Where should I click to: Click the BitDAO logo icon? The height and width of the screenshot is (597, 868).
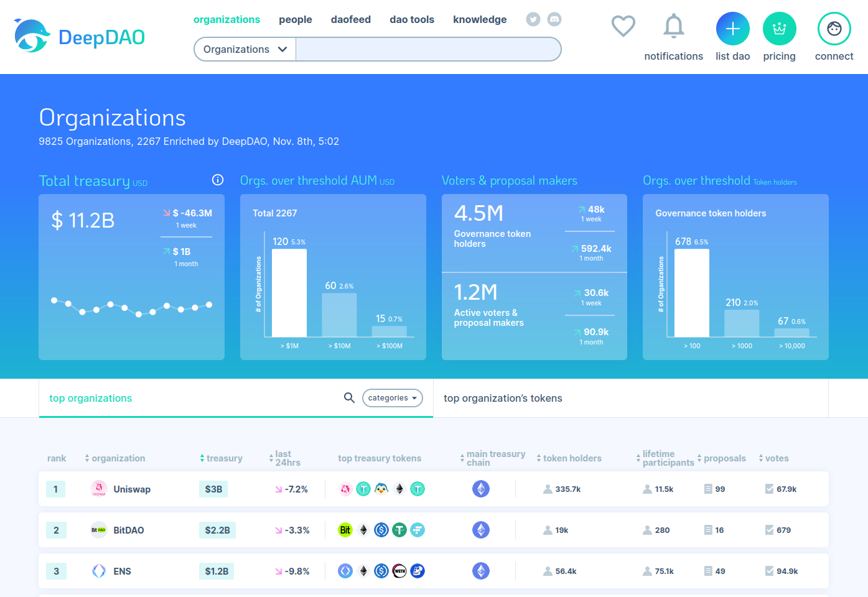(99, 530)
